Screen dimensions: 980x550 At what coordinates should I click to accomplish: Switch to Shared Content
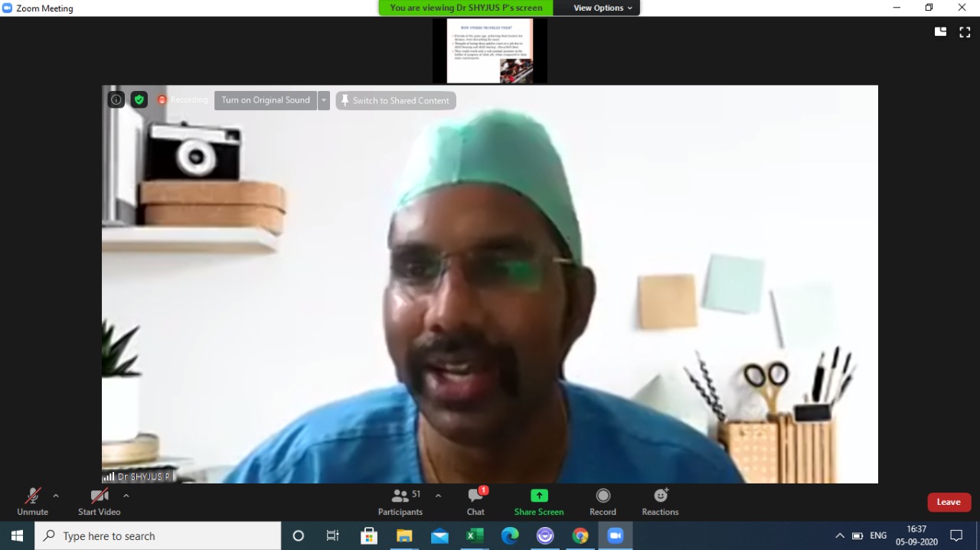pyautogui.click(x=396, y=100)
